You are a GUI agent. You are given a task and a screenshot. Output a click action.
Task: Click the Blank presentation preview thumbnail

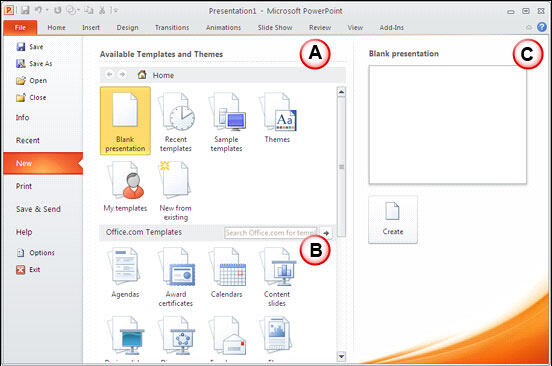447,125
